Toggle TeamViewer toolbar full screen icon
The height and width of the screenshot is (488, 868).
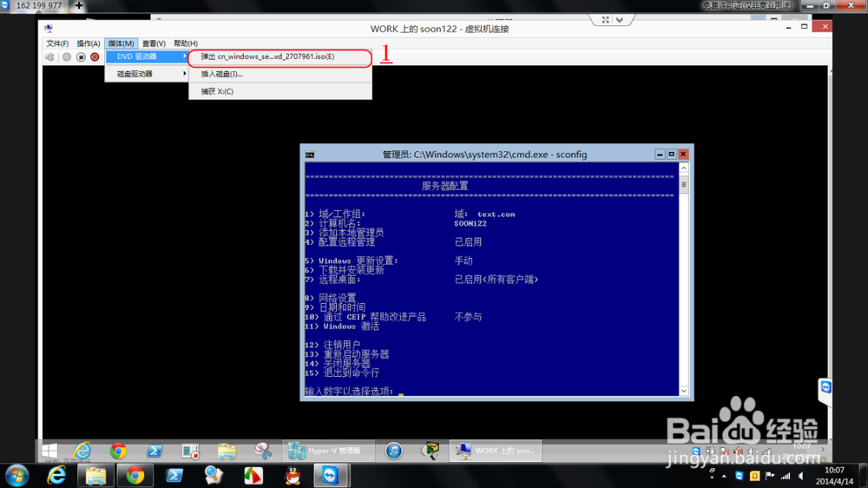tap(605, 19)
